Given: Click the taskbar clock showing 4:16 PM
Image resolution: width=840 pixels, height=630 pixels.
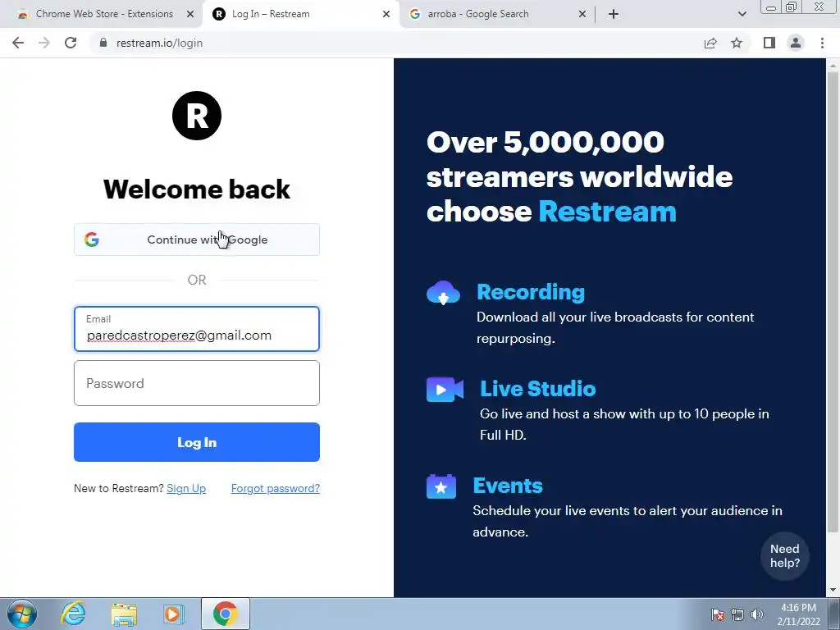Looking at the screenshot, I should point(798,614).
